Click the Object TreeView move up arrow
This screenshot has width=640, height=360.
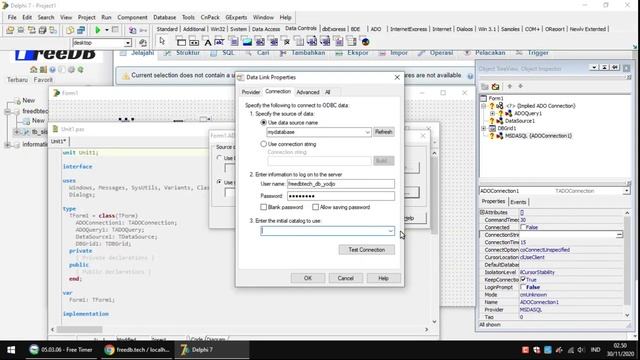[509, 86]
